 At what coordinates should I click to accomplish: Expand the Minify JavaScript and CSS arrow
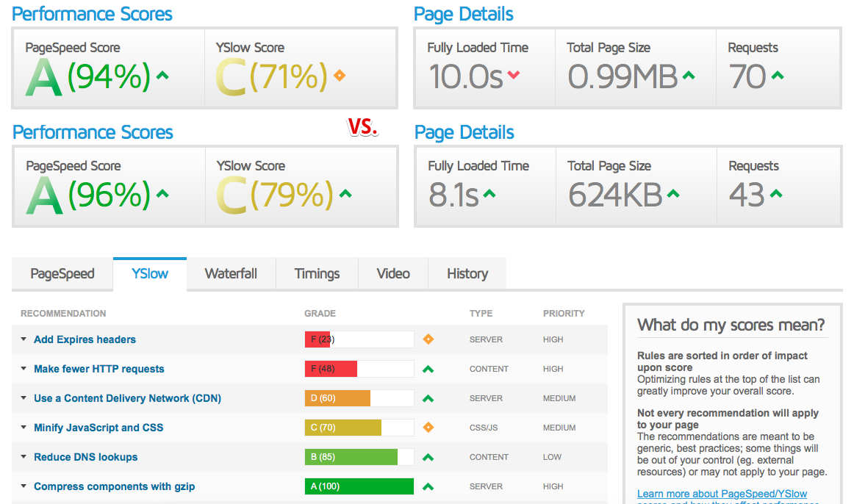(24, 428)
